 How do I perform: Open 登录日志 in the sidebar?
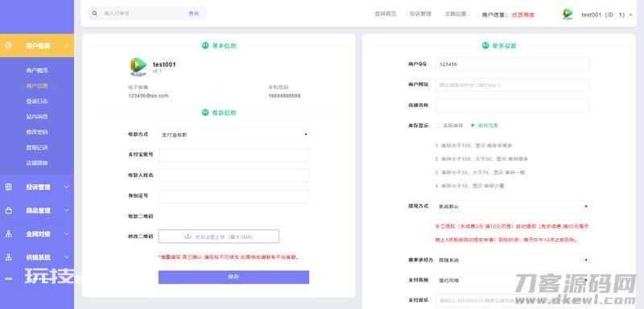[37, 101]
